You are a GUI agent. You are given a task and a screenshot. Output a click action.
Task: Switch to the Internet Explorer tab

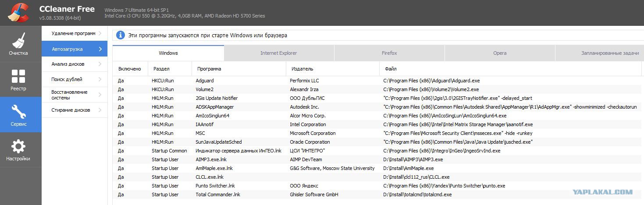(x=279, y=53)
